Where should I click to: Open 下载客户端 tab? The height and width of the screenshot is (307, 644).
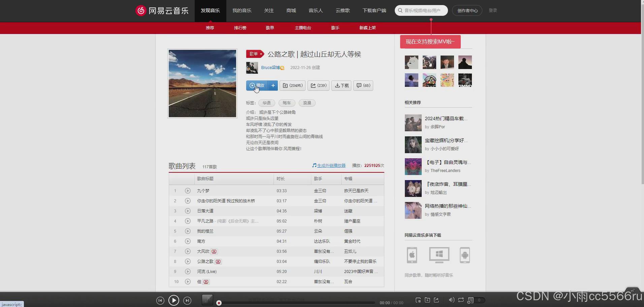coord(374,11)
